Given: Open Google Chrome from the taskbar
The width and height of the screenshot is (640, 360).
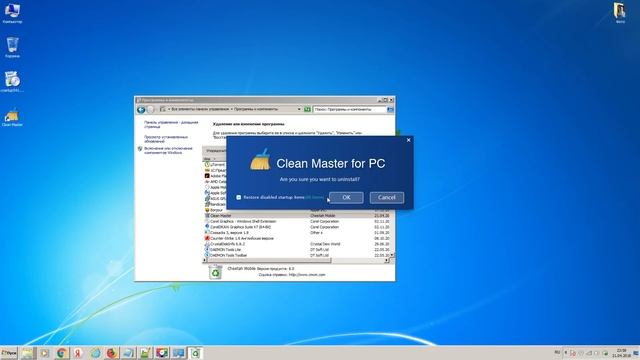Looking at the screenshot, I should click(62, 353).
